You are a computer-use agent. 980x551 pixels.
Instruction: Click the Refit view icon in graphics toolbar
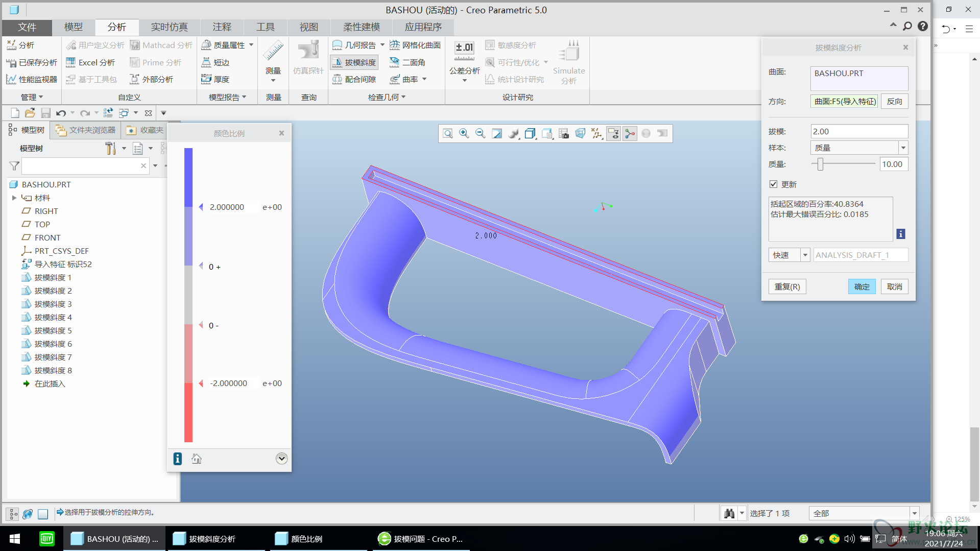448,134
